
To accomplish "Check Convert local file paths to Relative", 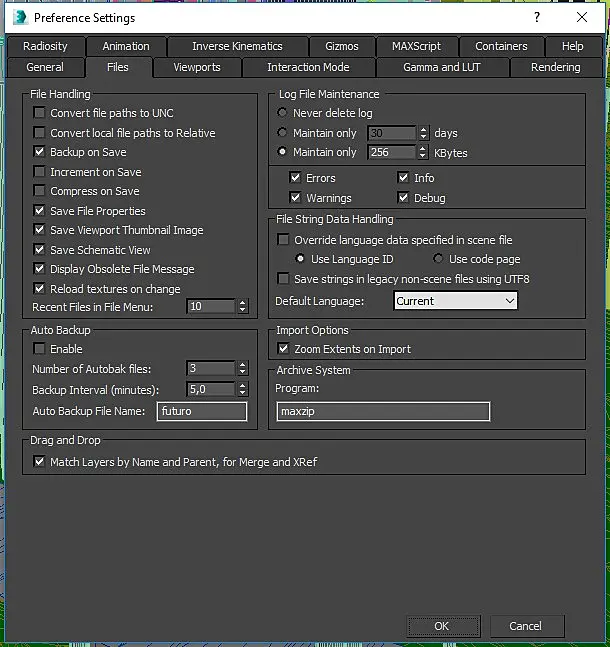I will tap(40, 132).
